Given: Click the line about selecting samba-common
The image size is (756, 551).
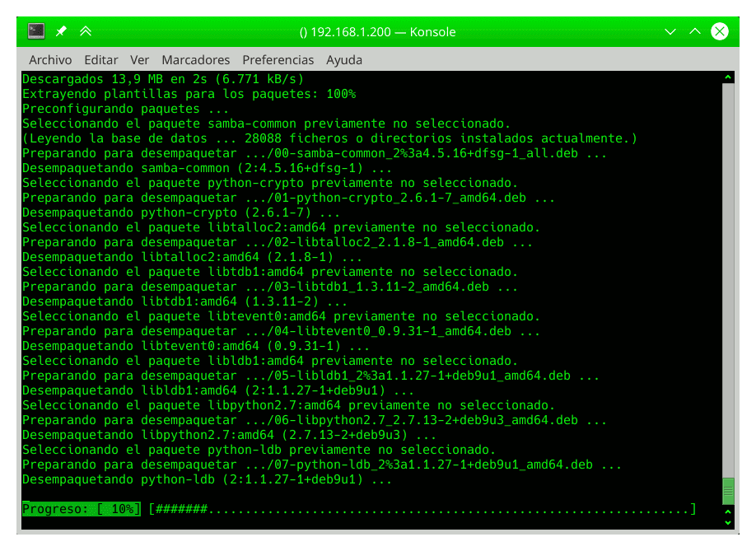Looking at the screenshot, I should tap(267, 124).
